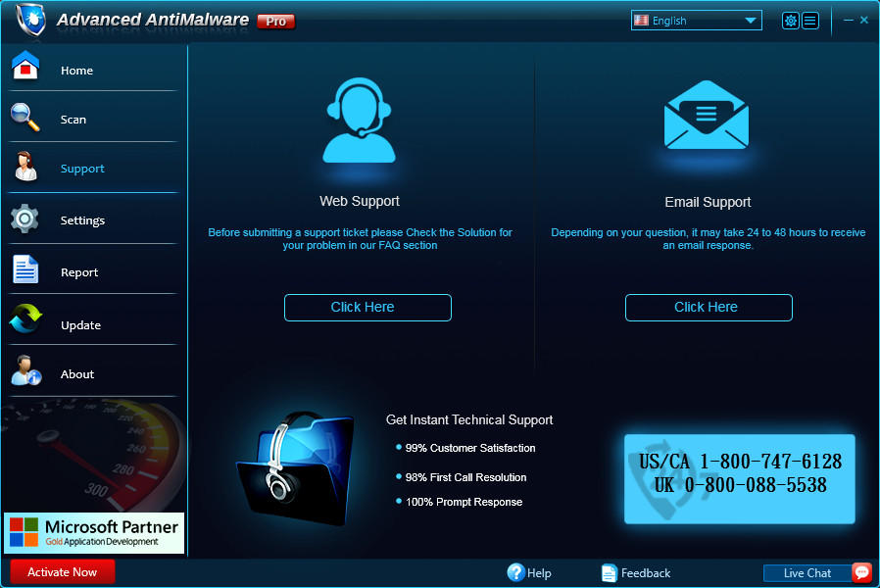Click the Home house icon
Viewport: 880px width, 588px height.
pos(25,66)
